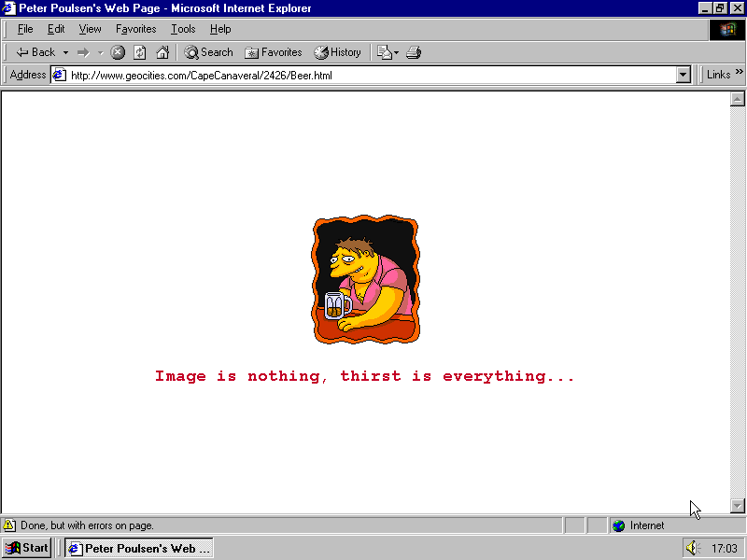The image size is (747, 560).
Task: Go to Home page icon
Action: point(162,52)
